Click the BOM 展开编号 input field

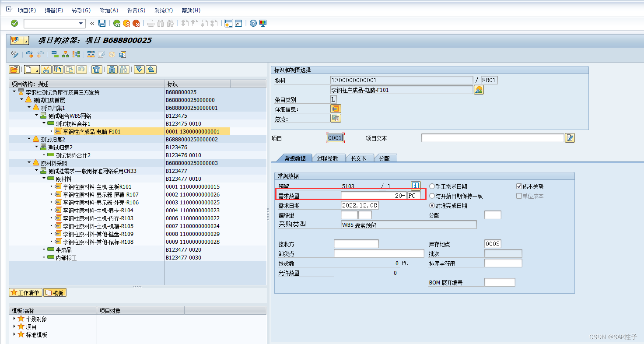click(x=500, y=282)
